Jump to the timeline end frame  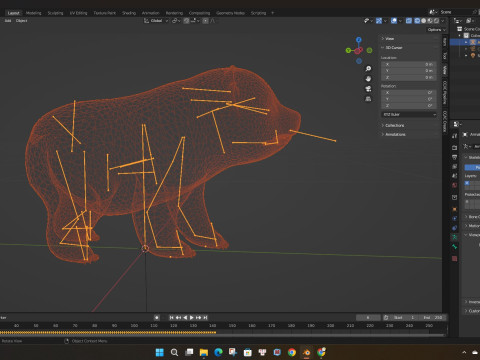tap(205, 318)
